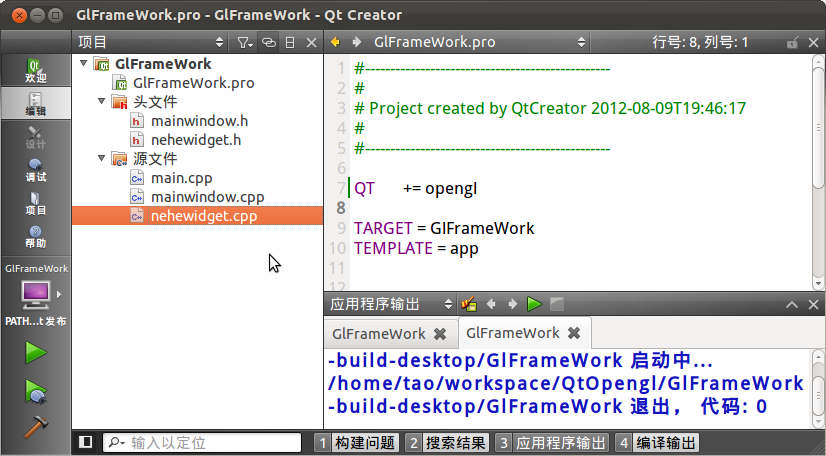Open the 构建问题 build issues pane
The width and height of the screenshot is (826, 456).
pyautogui.click(x=357, y=442)
